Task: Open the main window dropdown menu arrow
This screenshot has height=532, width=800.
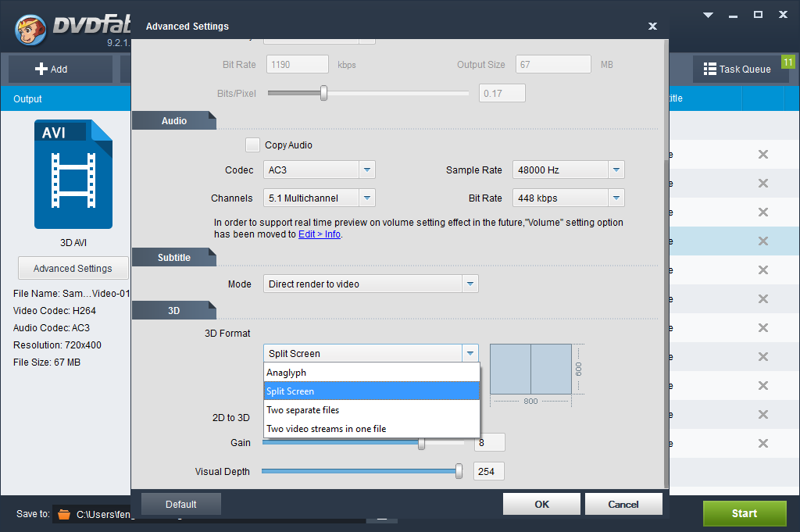Action: pos(708,15)
